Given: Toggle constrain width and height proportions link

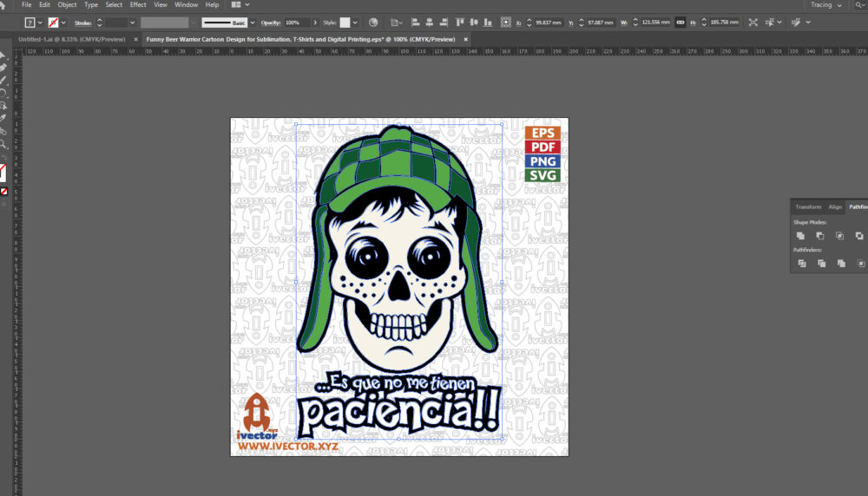Looking at the screenshot, I should coord(681,23).
